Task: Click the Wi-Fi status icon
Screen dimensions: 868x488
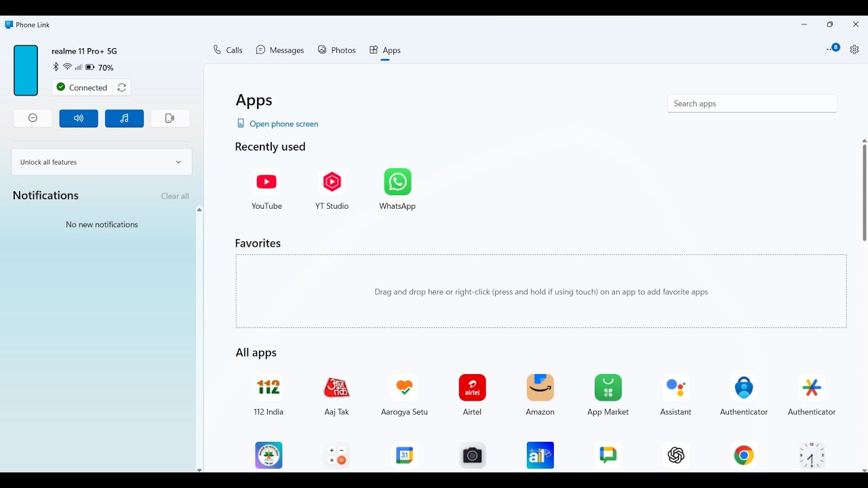Action: [67, 67]
